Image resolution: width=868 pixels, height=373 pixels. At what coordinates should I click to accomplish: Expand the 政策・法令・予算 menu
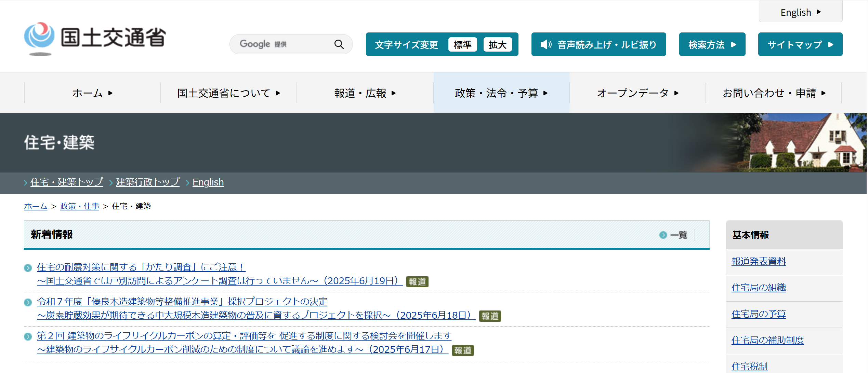[x=501, y=93]
